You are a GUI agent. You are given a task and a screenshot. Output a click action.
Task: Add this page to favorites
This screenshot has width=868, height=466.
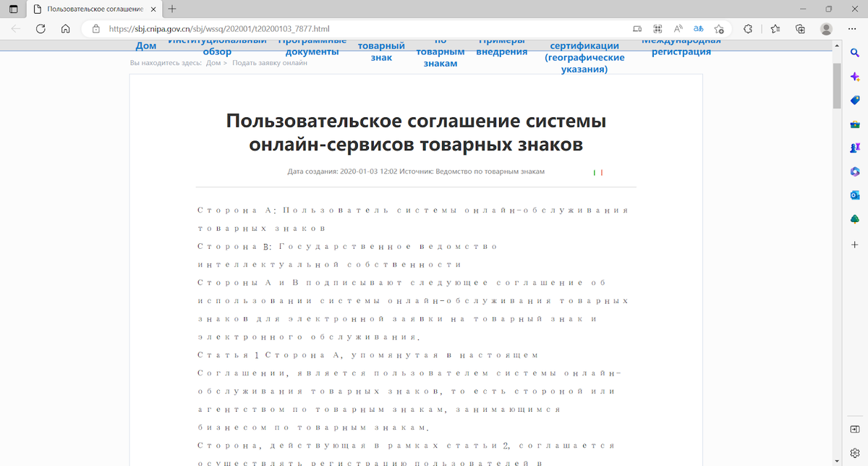tap(719, 29)
